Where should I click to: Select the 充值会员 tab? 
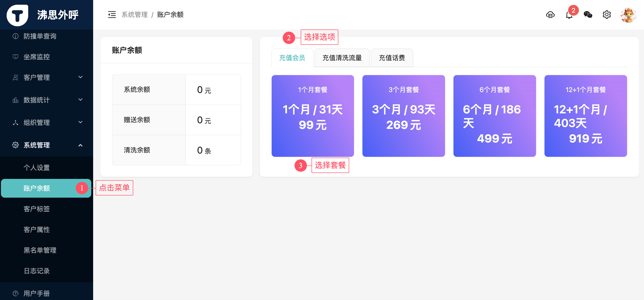(292, 58)
